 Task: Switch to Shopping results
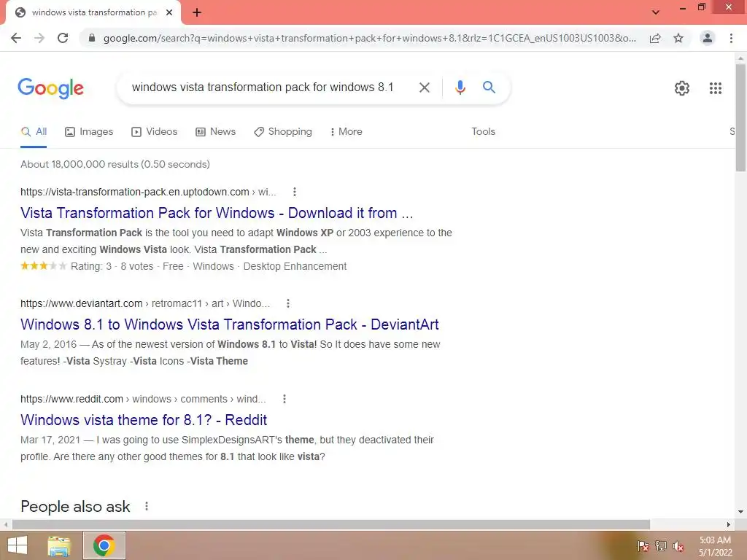pyautogui.click(x=283, y=132)
